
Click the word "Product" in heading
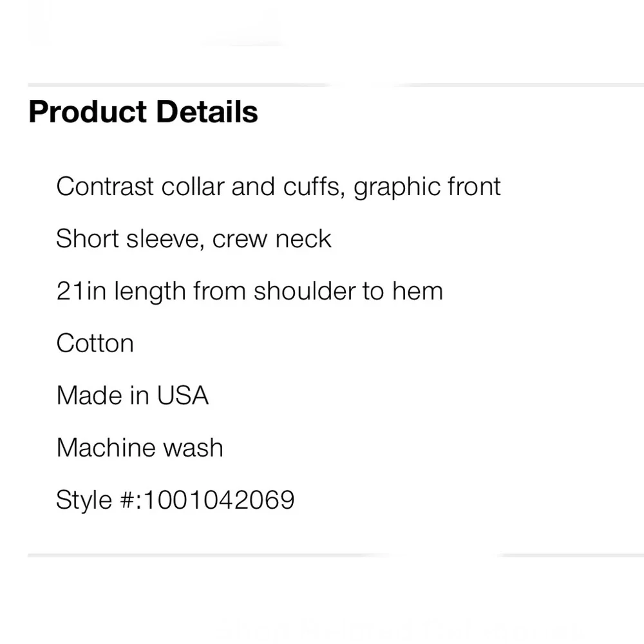88,112
